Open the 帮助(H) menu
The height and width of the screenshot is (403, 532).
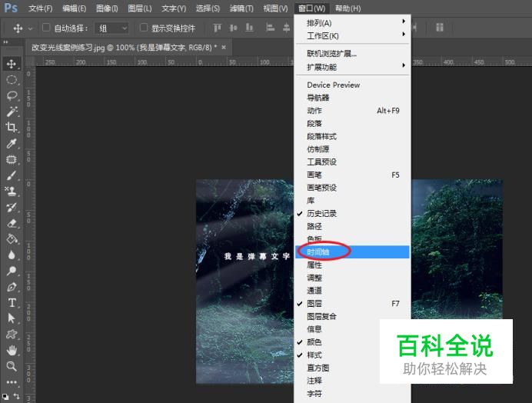tap(347, 8)
